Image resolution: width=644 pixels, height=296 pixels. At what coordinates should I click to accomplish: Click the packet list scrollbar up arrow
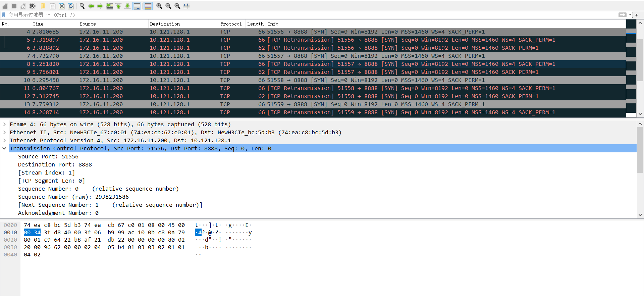640,23
